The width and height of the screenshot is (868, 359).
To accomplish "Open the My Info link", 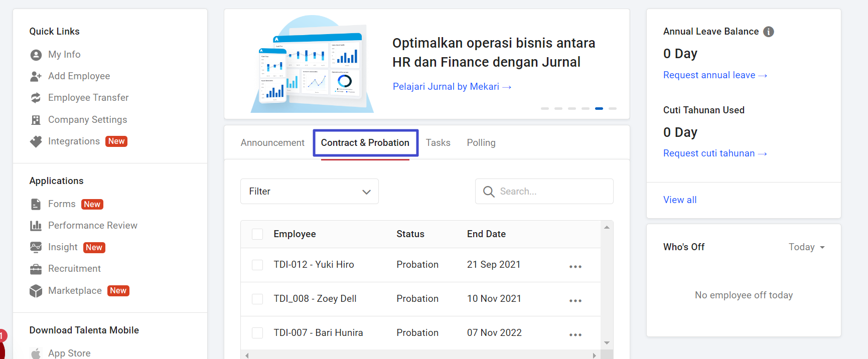I will tap(64, 55).
